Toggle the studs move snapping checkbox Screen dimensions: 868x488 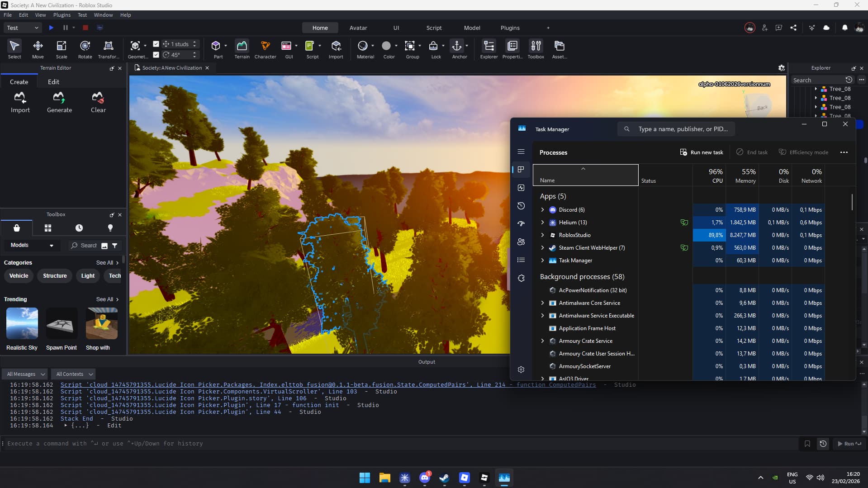pos(156,44)
